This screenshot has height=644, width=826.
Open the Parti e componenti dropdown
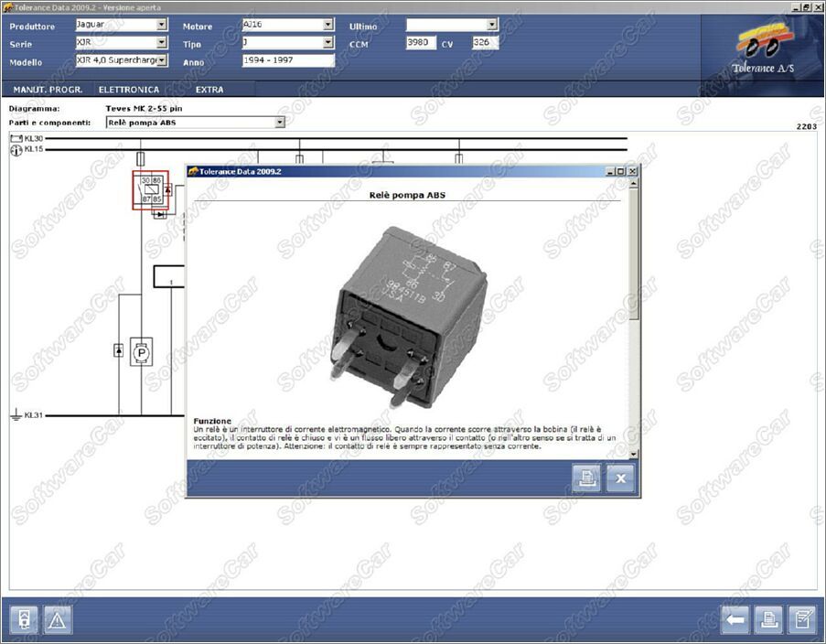[x=280, y=123]
